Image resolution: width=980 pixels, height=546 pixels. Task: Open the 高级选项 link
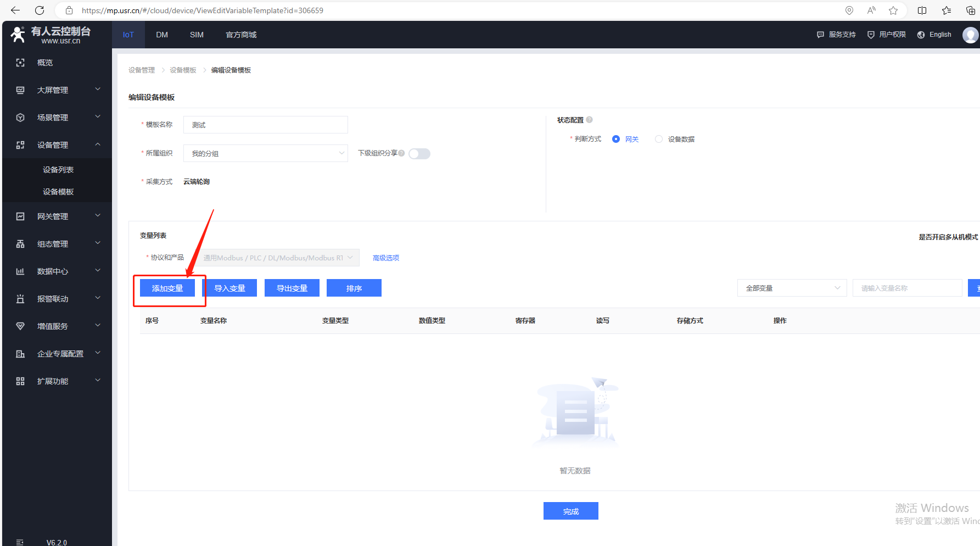385,258
